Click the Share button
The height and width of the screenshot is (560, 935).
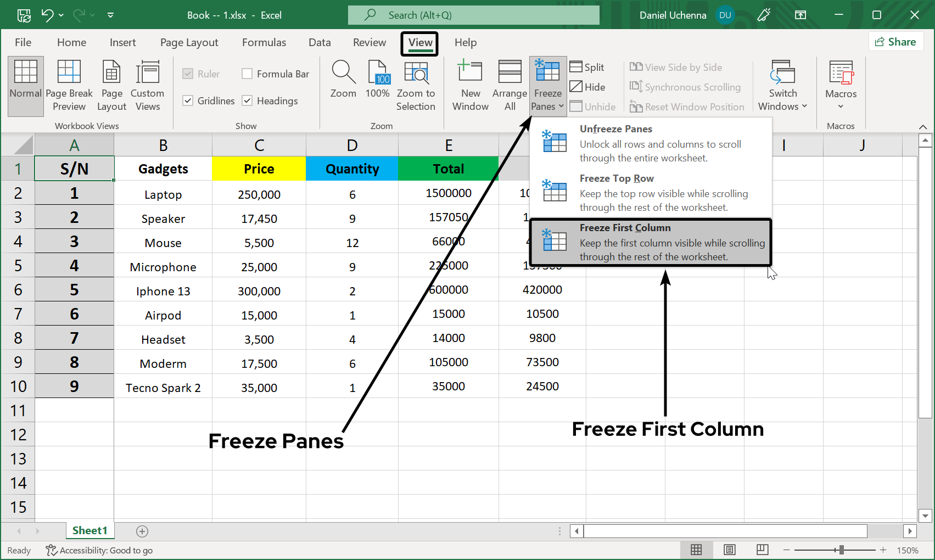tap(895, 41)
